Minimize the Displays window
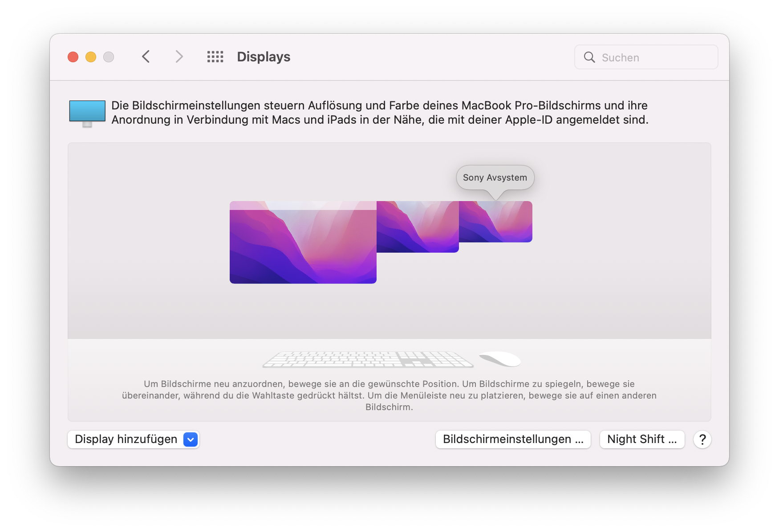 91,57
